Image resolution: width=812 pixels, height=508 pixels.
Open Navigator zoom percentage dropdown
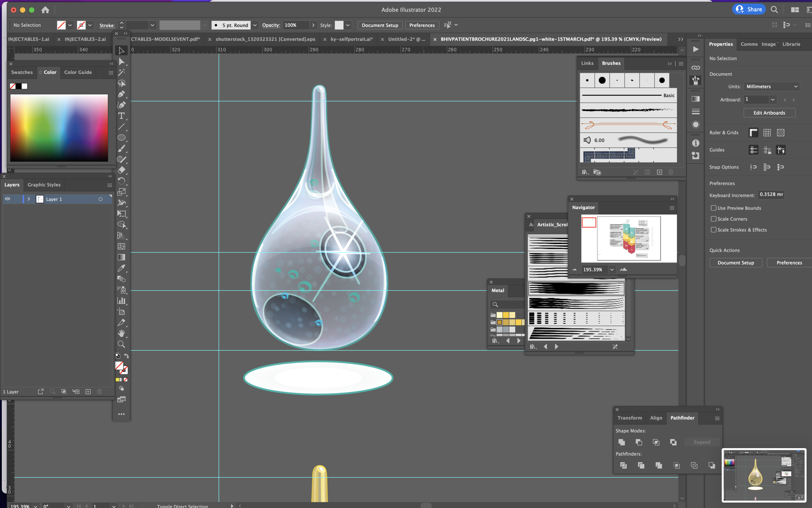click(612, 269)
